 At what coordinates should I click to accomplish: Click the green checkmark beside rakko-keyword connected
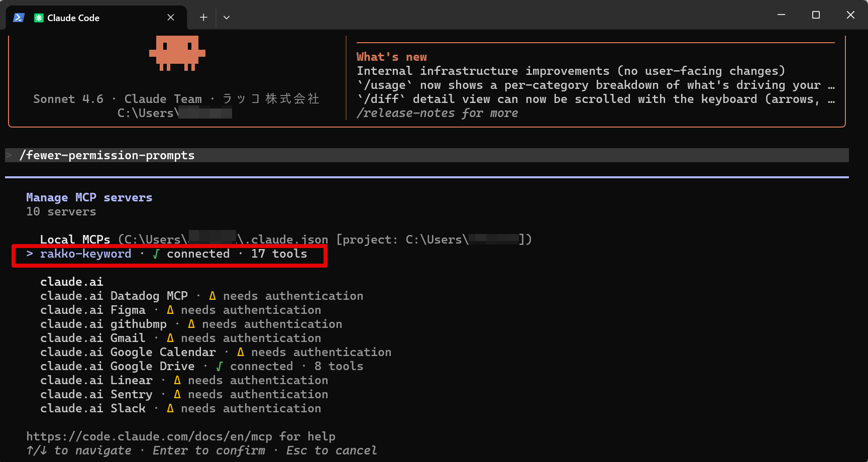pyautogui.click(x=156, y=254)
